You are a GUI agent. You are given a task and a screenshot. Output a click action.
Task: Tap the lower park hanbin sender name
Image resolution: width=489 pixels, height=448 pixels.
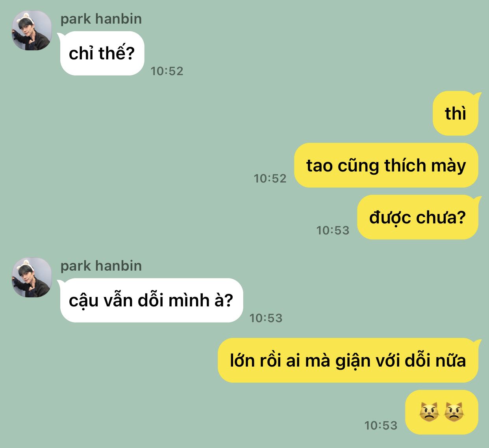[101, 266]
